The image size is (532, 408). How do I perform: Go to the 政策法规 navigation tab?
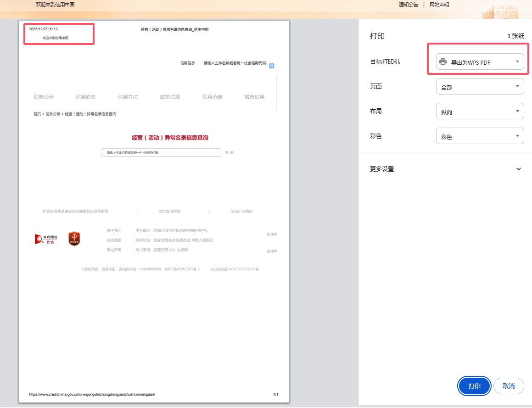[170, 97]
